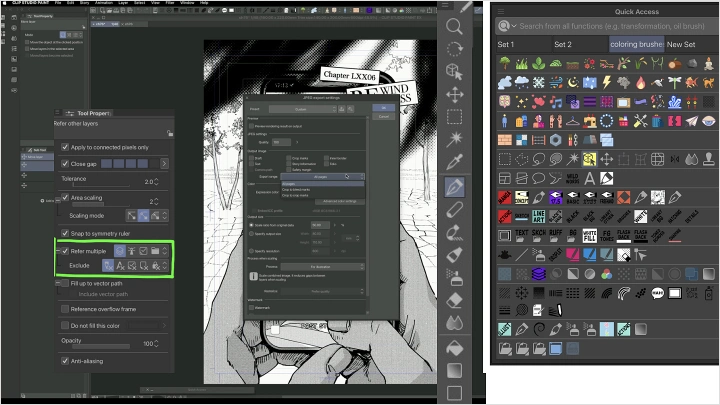720x405 pixels.
Task: Click the yellow highlighted Quick Access icon
Action: coord(589,159)
